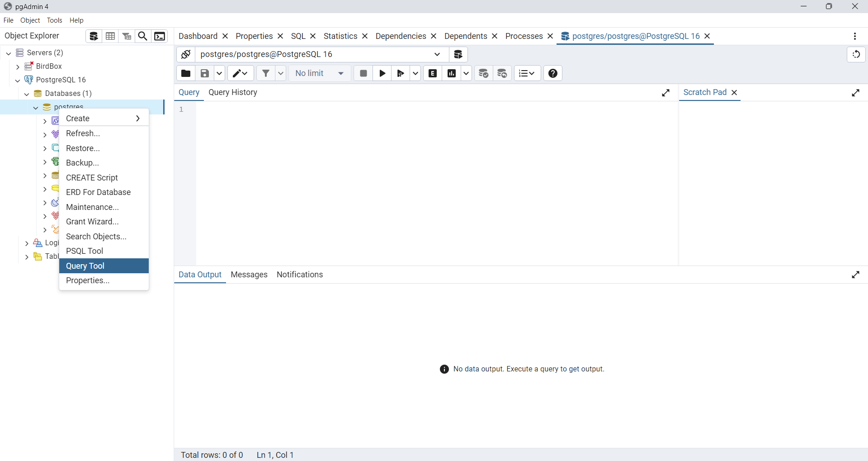The width and height of the screenshot is (868, 461).
Task: Click the Commit transaction icon
Action: (484, 73)
